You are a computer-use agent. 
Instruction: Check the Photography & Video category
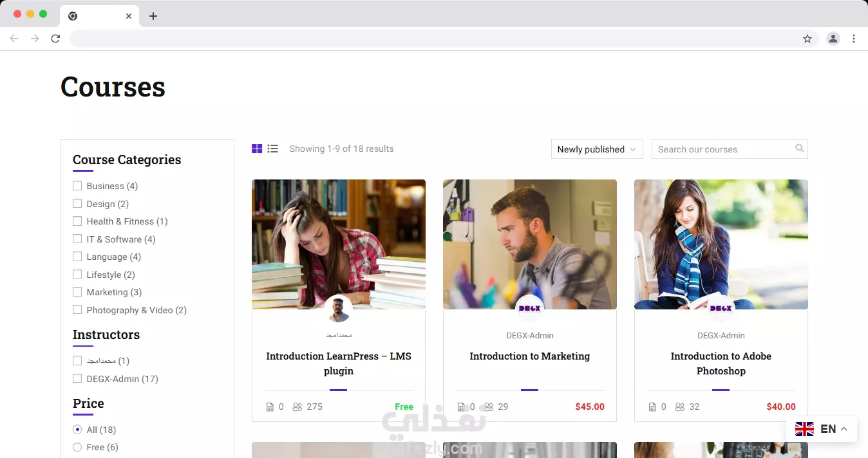click(x=77, y=310)
